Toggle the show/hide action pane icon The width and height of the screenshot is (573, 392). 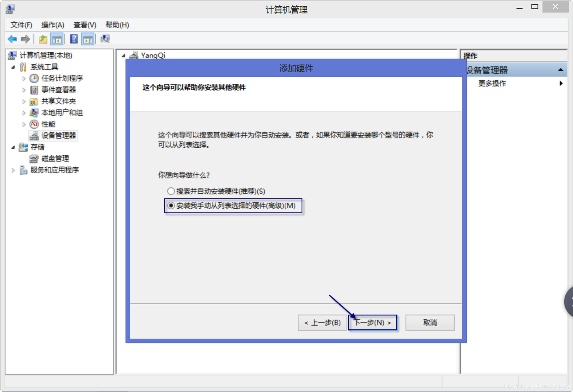[88, 39]
